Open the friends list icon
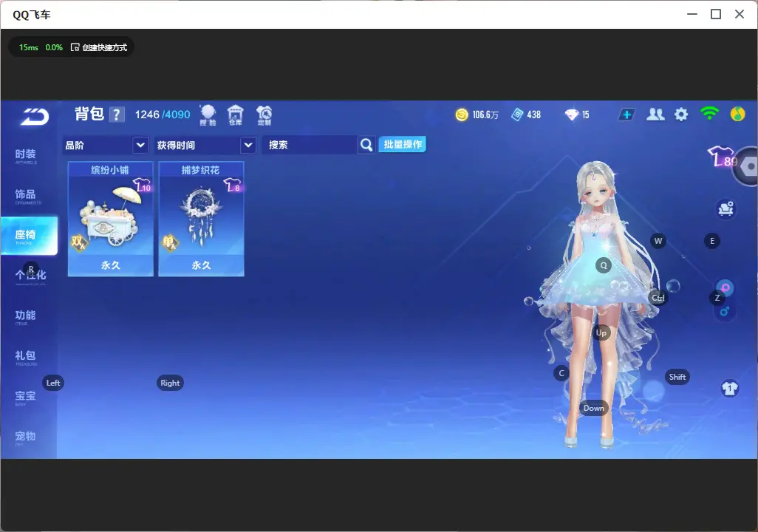The width and height of the screenshot is (758, 532). click(655, 115)
